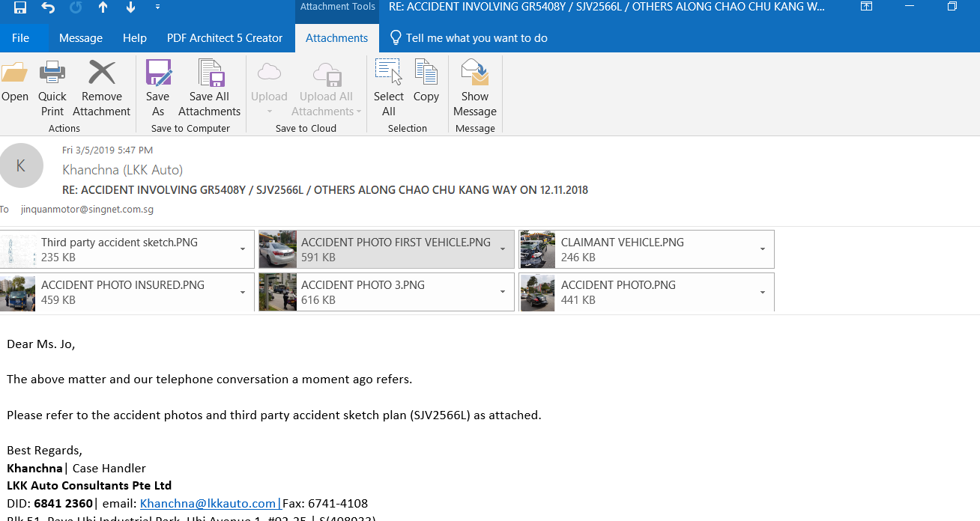980x521 pixels.
Task: Select ACCIDENT PHOTO INSURED.PNG attachment thumbnail
Action: point(18,293)
